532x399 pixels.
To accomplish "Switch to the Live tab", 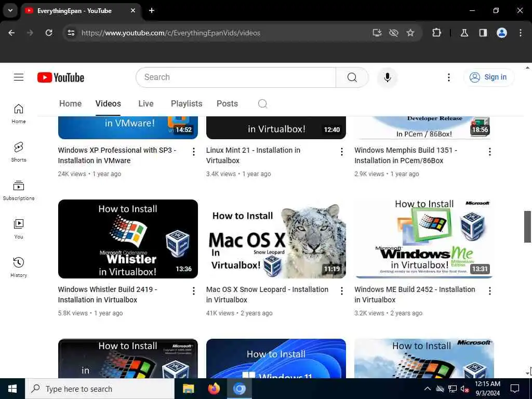I will click(146, 103).
